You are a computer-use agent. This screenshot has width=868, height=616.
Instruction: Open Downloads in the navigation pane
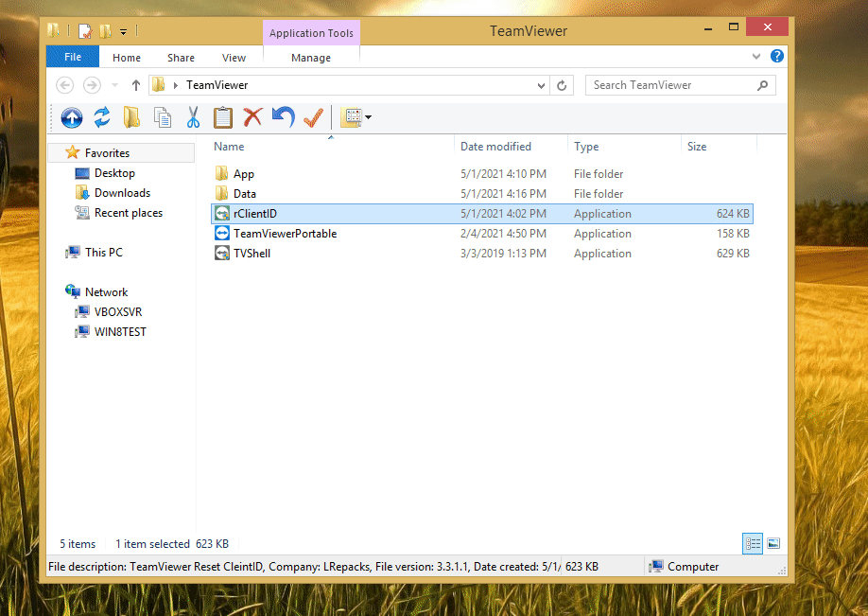[x=122, y=193]
